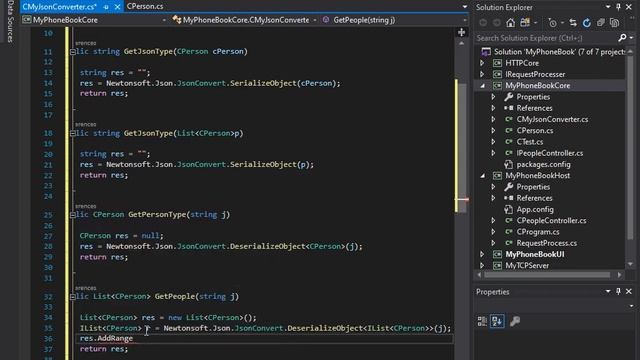Select CPeopleController.cs file
Image resolution: width=640 pixels, height=360 pixels.
551,220
